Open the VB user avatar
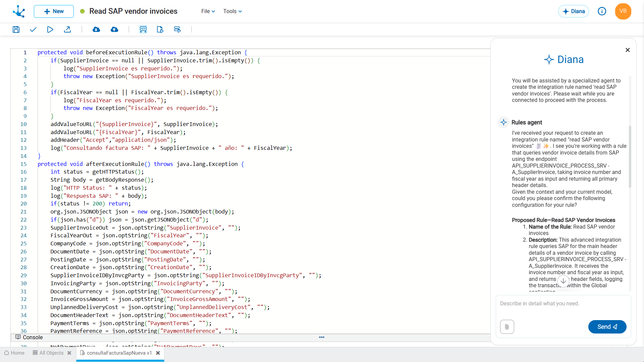644x362 pixels. pyautogui.click(x=623, y=11)
